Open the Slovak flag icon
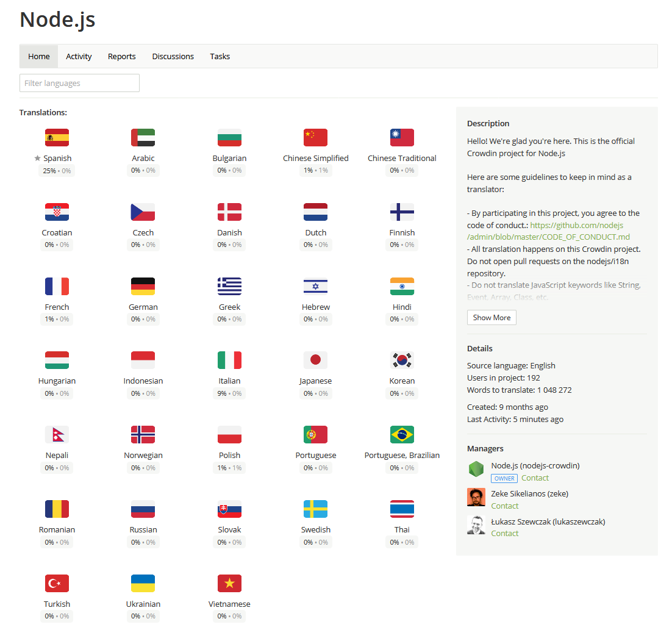The width and height of the screenshot is (672, 641). coord(230,509)
